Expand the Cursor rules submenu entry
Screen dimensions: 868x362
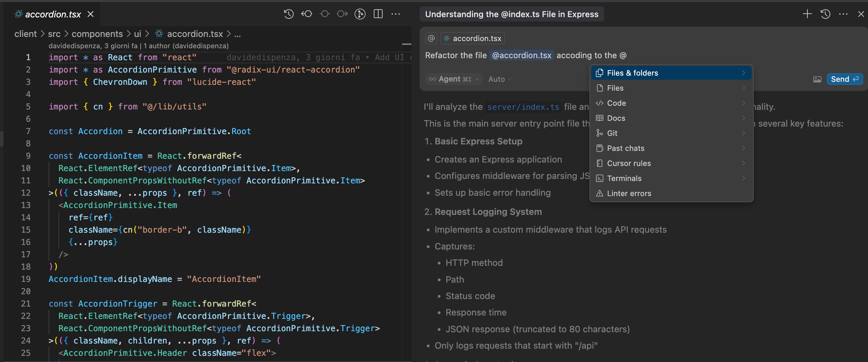pyautogui.click(x=671, y=163)
